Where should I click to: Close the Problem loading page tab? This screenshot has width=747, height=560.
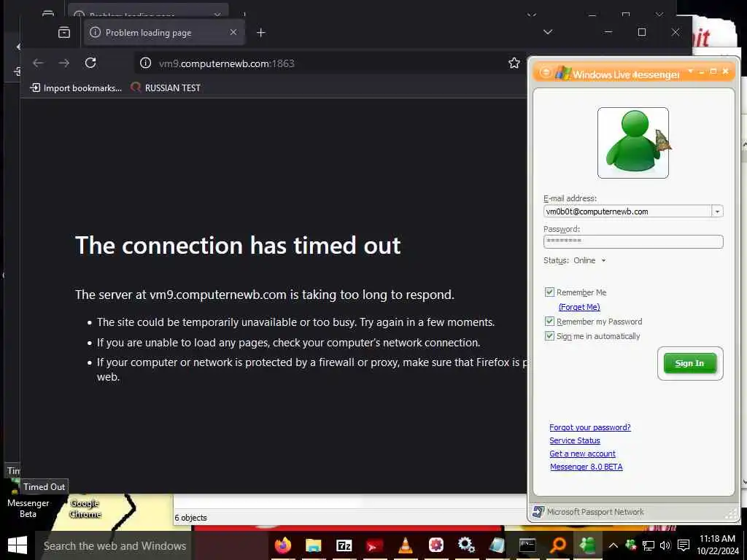click(233, 32)
